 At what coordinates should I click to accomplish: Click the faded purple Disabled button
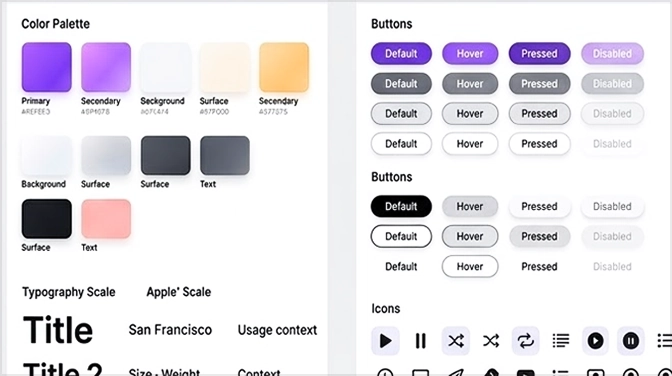pos(612,54)
